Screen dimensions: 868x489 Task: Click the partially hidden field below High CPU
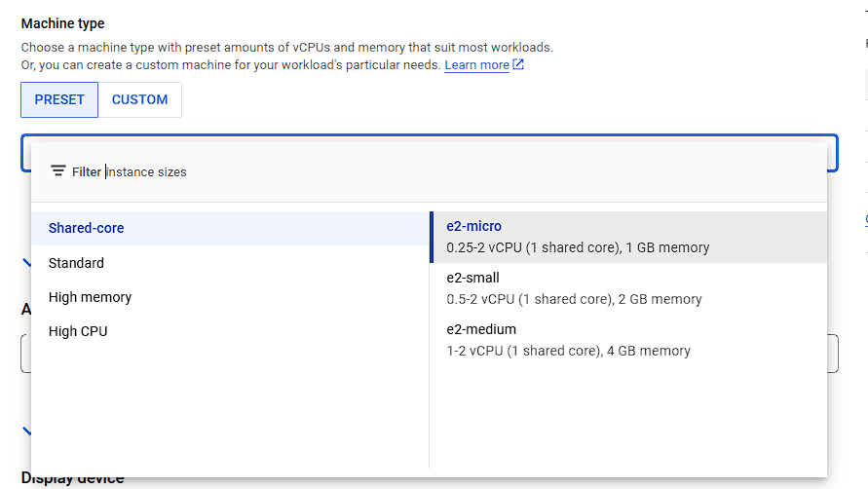833,354
